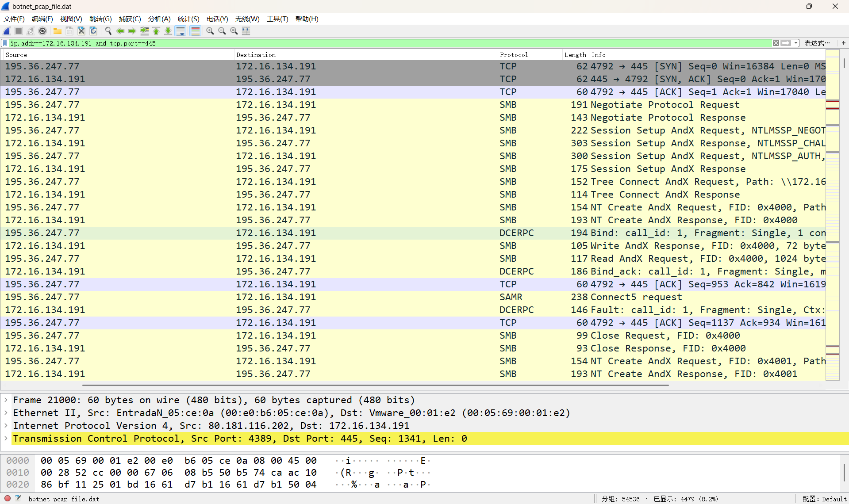Open the 捕获(C) menu

click(x=130, y=19)
